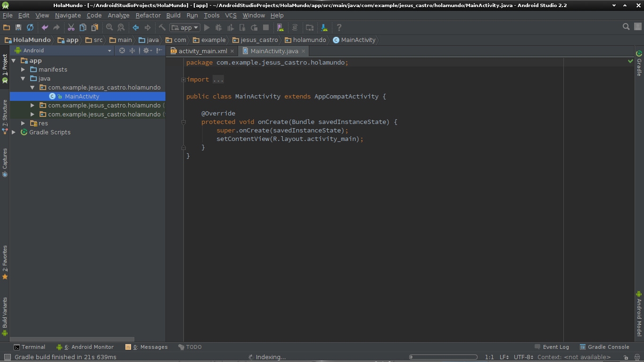Click Hide Project panel icon

pos(159,50)
